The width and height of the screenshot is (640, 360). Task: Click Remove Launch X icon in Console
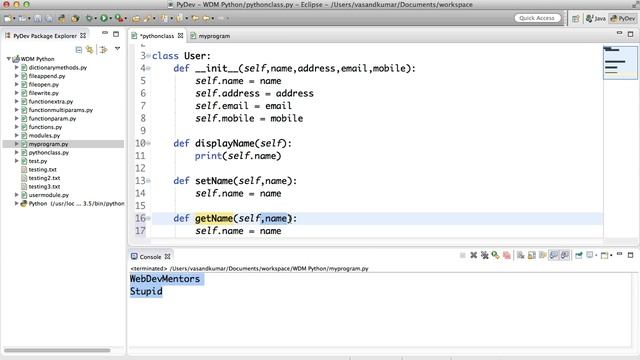473,256
